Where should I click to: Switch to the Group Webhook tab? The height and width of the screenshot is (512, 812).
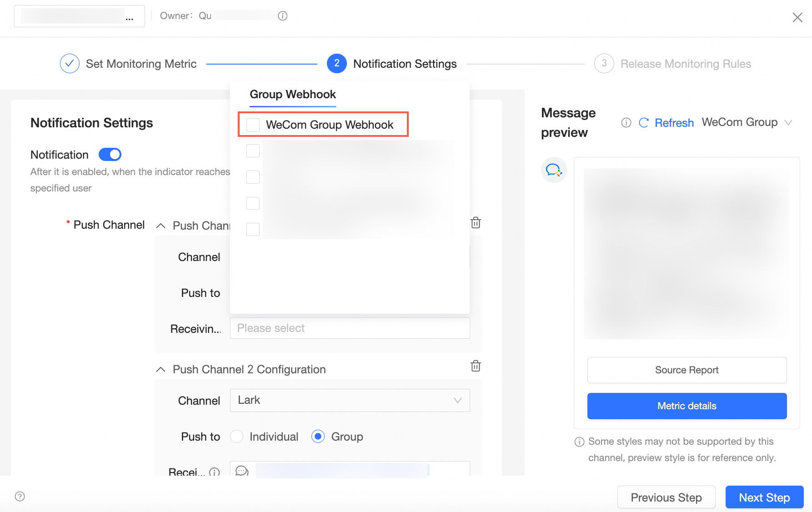[293, 94]
